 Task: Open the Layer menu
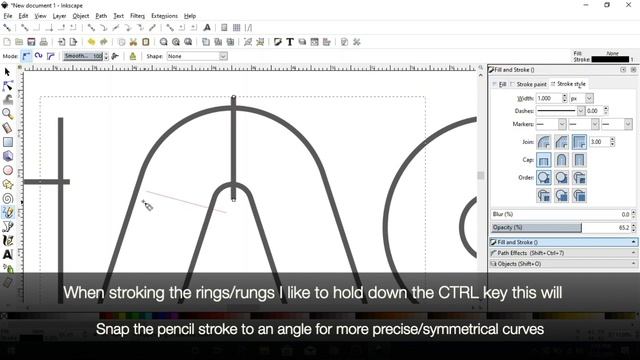point(59,16)
